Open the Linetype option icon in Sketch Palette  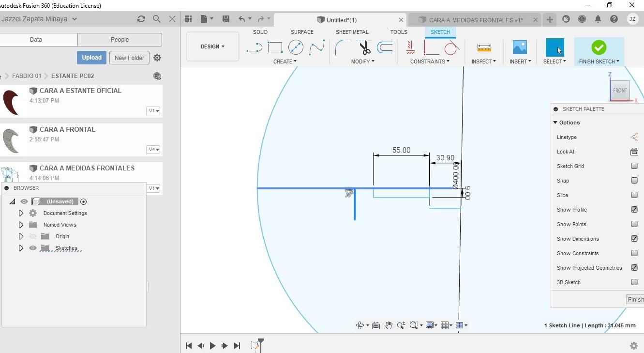[x=634, y=137]
